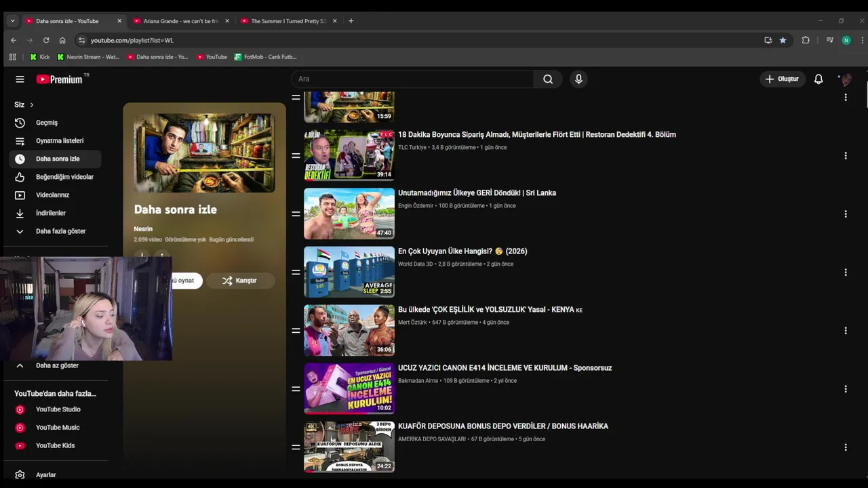Switch to Ariana Grande browser tab
Image resolution: width=868 pixels, height=488 pixels.
(x=181, y=21)
